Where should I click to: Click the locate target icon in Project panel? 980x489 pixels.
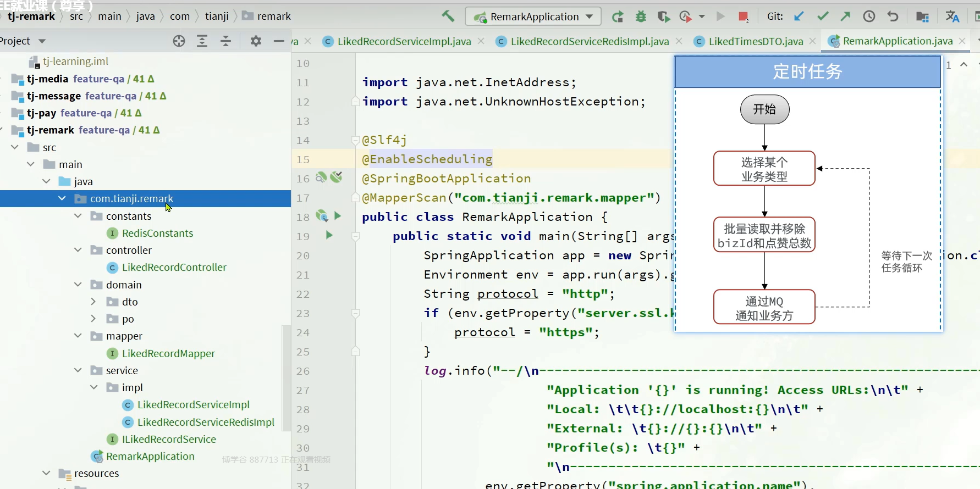tap(179, 41)
